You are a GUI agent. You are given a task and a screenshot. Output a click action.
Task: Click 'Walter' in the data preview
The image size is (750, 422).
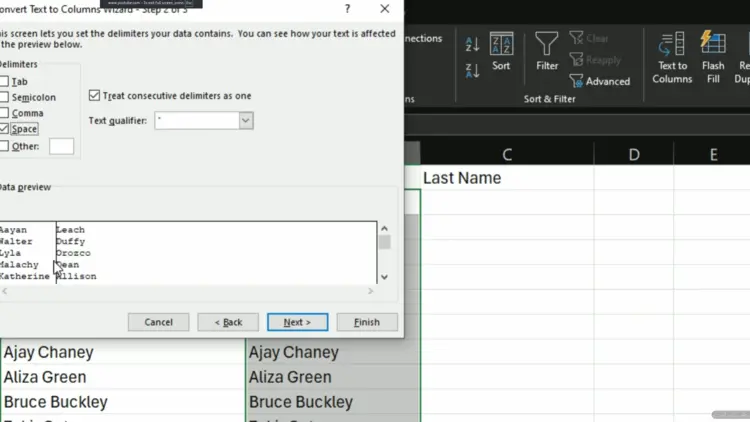16,241
